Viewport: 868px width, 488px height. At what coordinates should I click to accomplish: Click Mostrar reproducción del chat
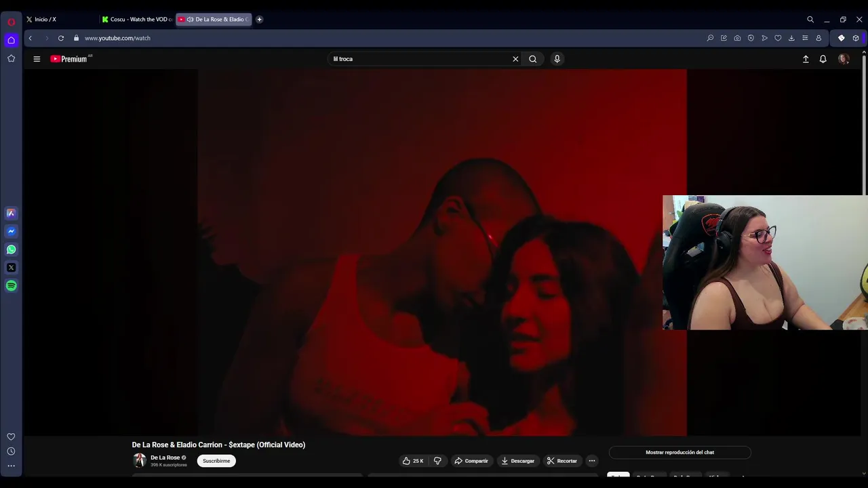click(x=679, y=452)
